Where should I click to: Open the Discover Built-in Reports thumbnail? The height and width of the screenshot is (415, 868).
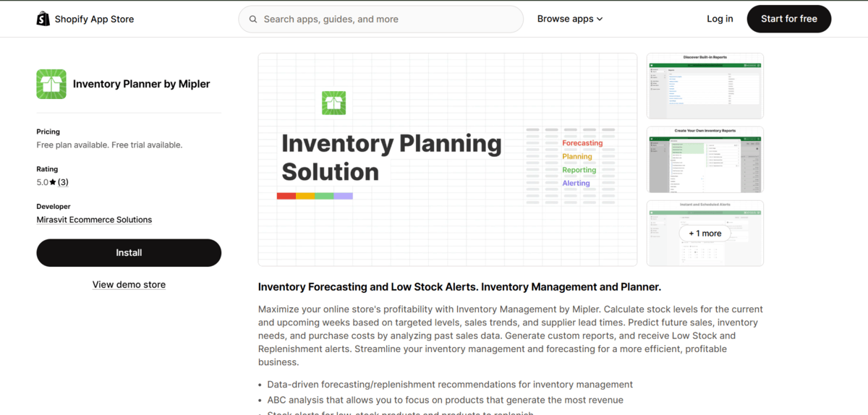705,86
